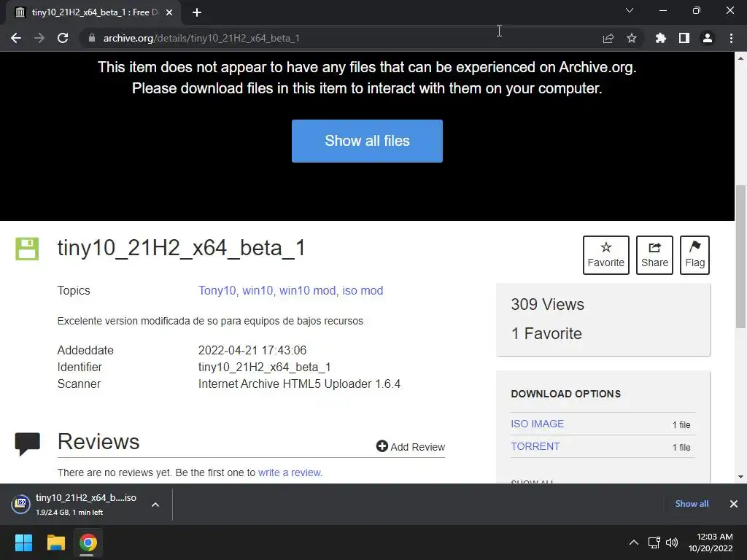
Task: View site security lock info
Action: click(92, 38)
